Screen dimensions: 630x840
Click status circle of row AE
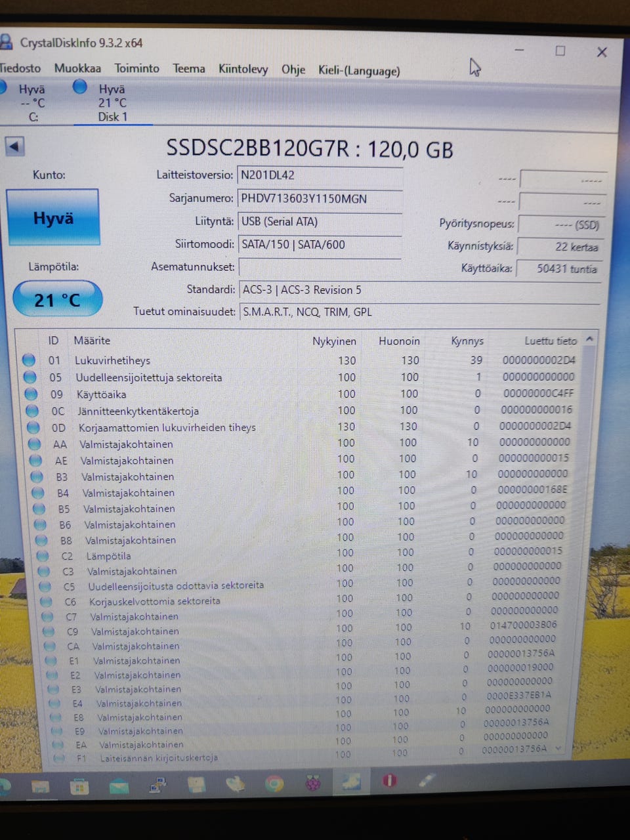pos(36,460)
